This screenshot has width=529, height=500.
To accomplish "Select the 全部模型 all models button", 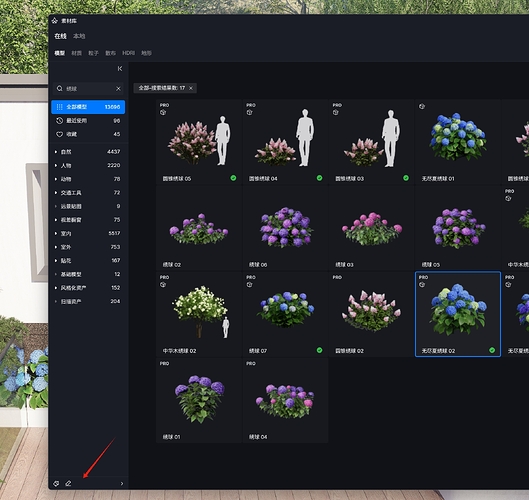I will pos(88,107).
